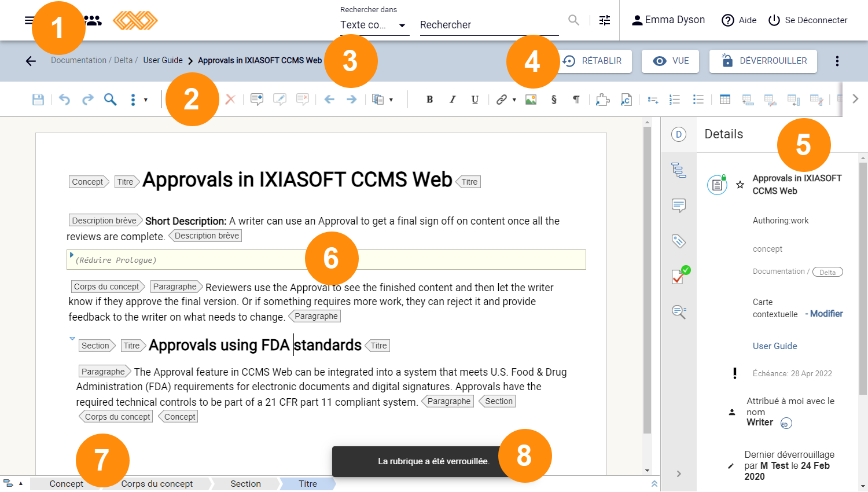Image resolution: width=868 pixels, height=492 pixels.
Task: Select Concept in bottom element path
Action: click(67, 484)
